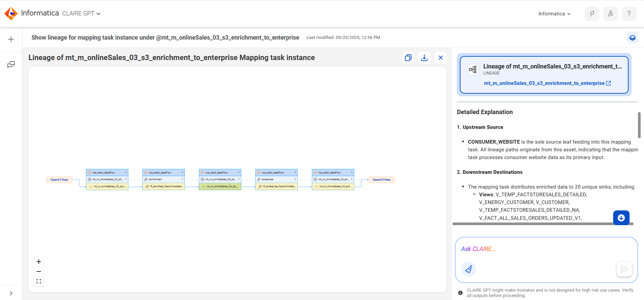Click the scroll-to-bottom arrow button

click(x=621, y=218)
